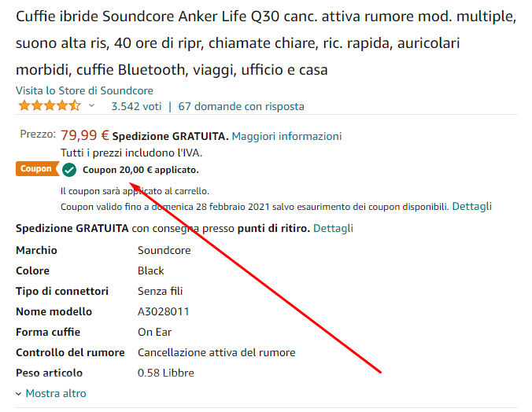Click the Cancellazione attiva del rumore value
The width and height of the screenshot is (532, 412).
coord(216,352)
